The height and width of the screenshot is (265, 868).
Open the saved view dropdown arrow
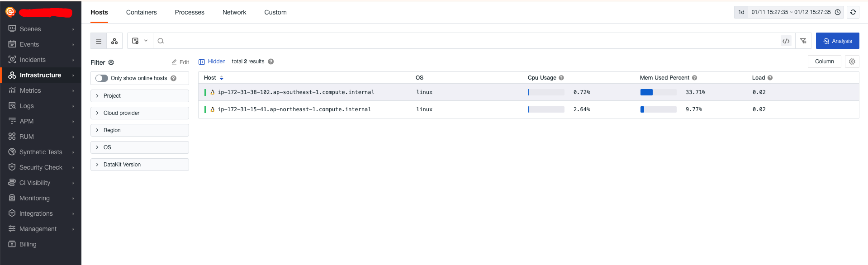pyautogui.click(x=146, y=41)
